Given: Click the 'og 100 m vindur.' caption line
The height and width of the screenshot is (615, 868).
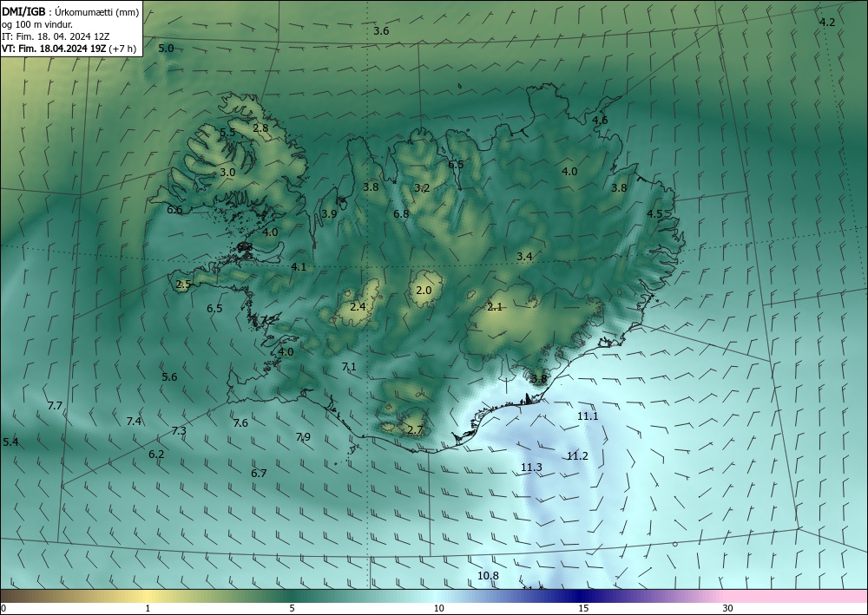Looking at the screenshot, I should 37,23.
